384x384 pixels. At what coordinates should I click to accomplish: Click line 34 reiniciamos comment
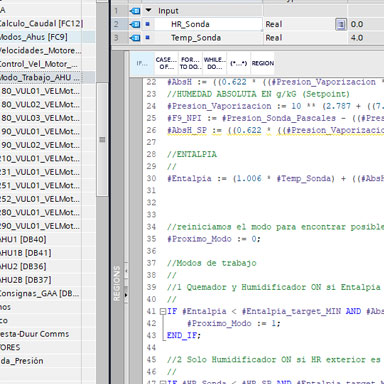pyautogui.click(x=275, y=227)
